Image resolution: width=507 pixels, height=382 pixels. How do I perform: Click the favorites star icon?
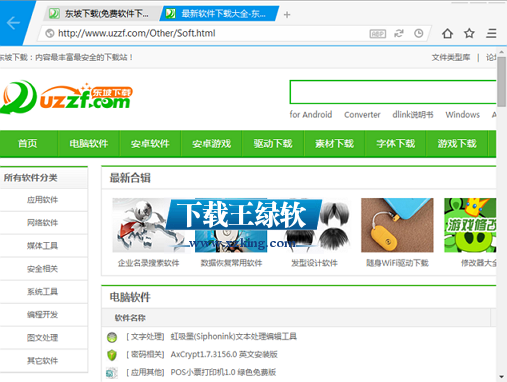click(x=469, y=33)
